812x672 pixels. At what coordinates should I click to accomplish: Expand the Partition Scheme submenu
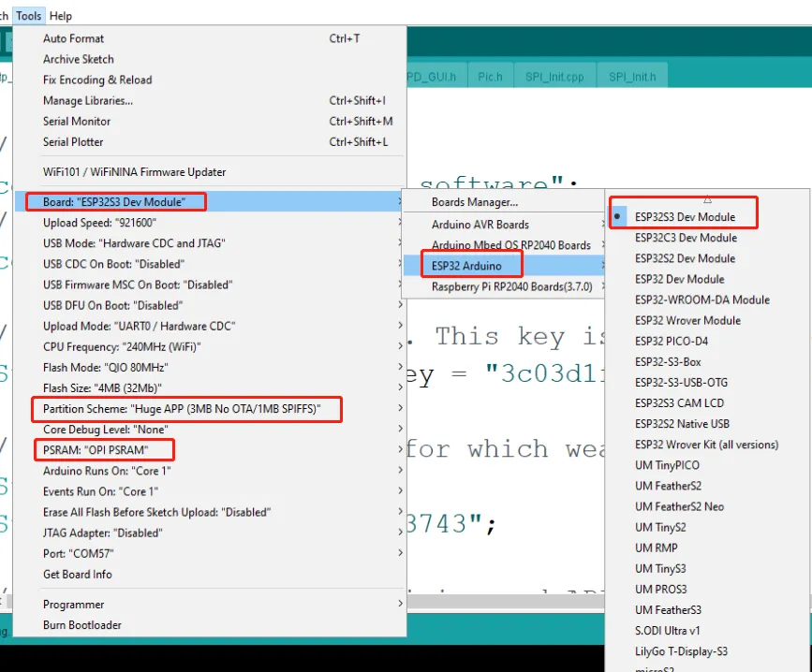pyautogui.click(x=209, y=409)
